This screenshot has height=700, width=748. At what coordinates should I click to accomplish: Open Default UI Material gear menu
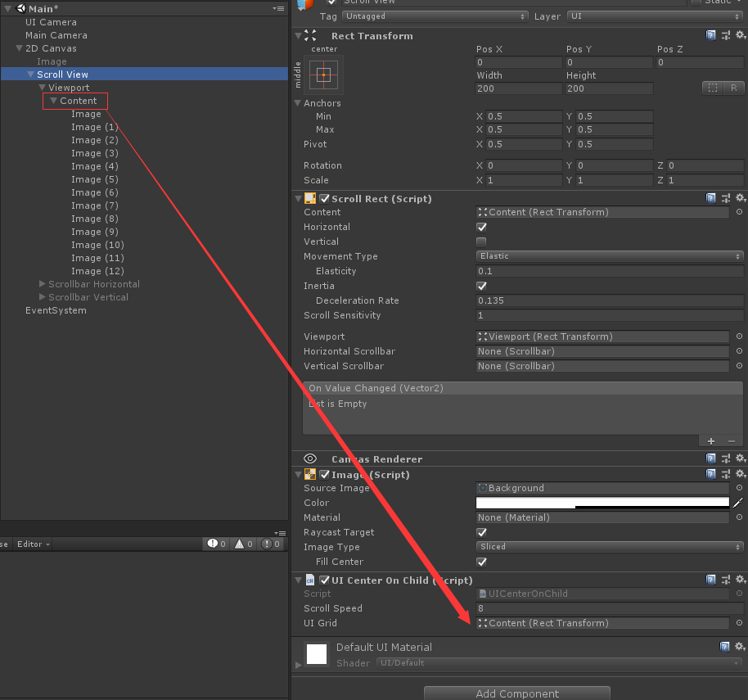point(741,647)
